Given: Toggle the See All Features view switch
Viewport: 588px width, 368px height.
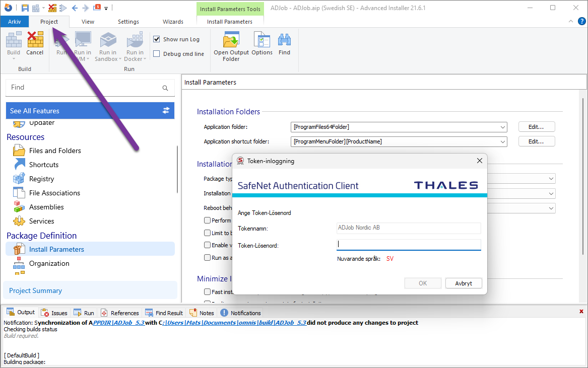Looking at the screenshot, I should [x=166, y=111].
